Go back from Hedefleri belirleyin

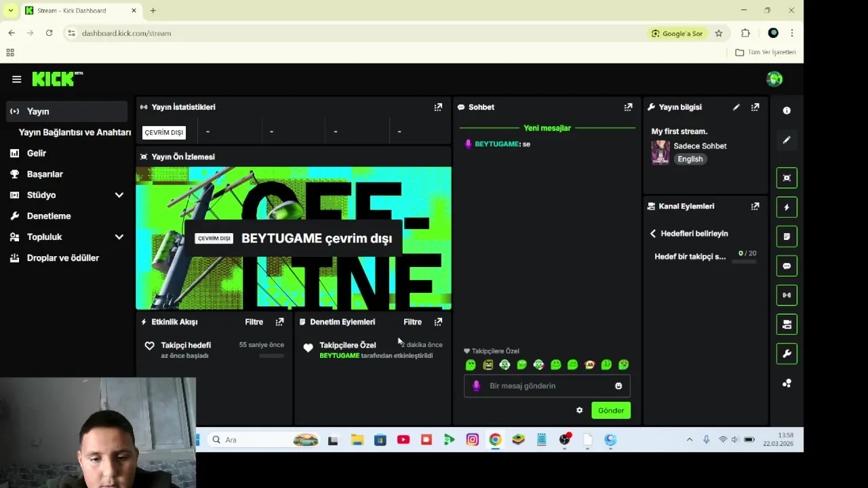[653, 233]
